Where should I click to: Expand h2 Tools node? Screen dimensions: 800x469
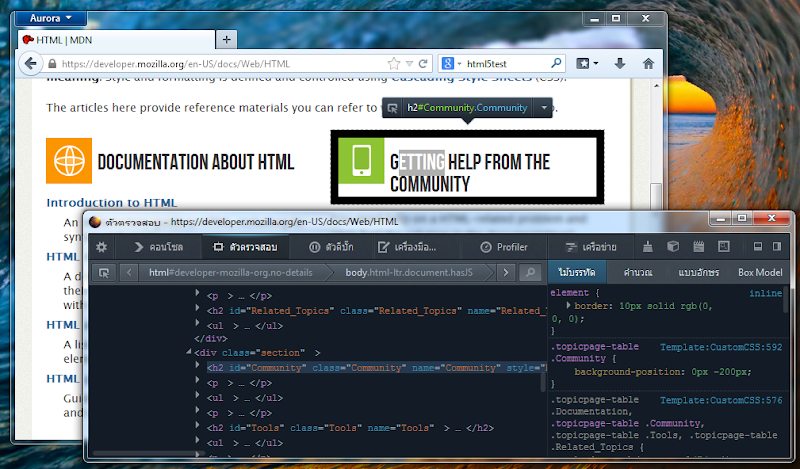pos(197,425)
